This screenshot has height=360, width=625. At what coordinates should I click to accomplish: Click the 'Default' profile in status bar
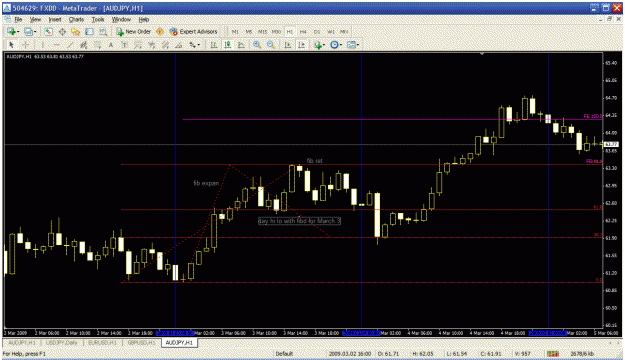284,354
